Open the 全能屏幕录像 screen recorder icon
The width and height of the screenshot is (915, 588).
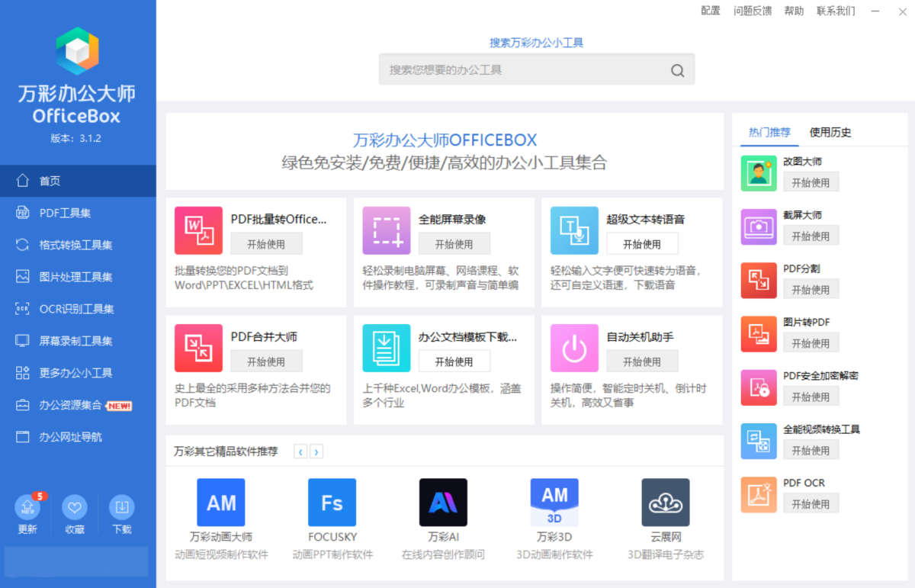[x=386, y=230]
